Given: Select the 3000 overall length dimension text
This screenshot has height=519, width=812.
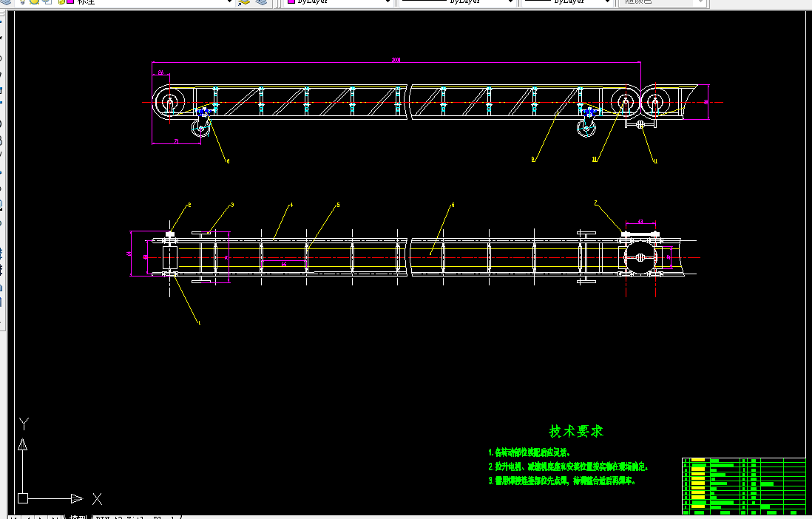Looking at the screenshot, I should pos(396,60).
